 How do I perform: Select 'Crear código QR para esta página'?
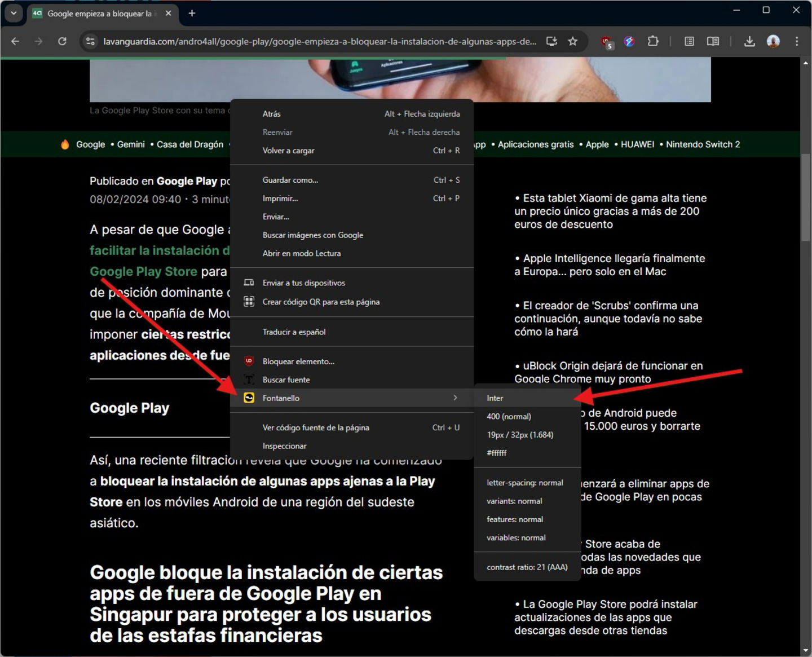point(352,302)
